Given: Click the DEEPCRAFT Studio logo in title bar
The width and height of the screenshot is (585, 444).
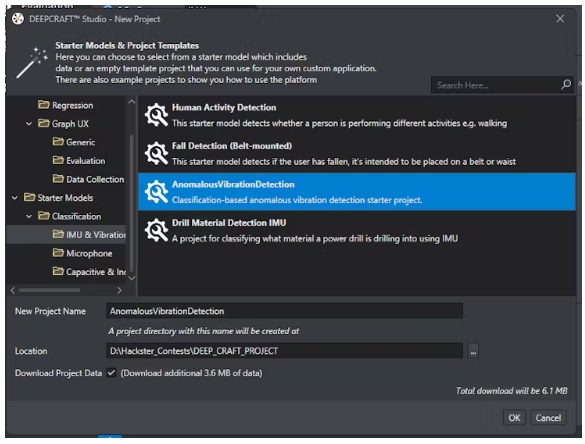Looking at the screenshot, I should 18,19.
